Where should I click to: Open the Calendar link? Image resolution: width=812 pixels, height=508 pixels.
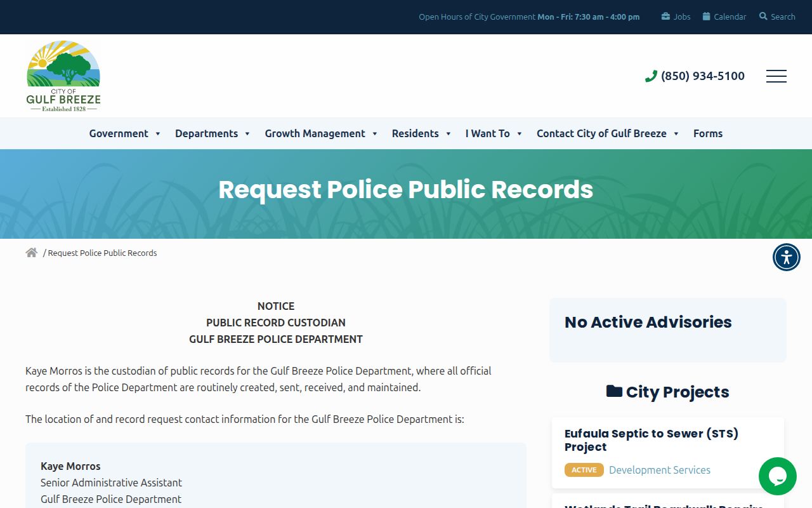pyautogui.click(x=730, y=17)
